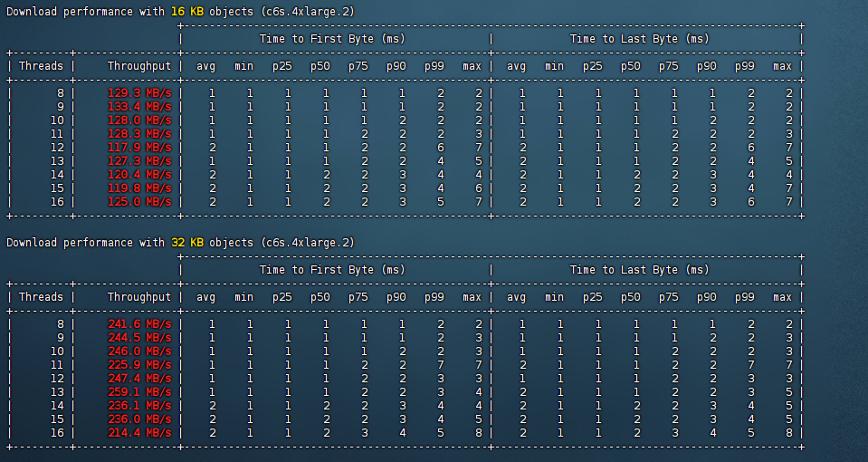Select the 241.6 MB/s throughput value
The height and width of the screenshot is (462, 868).
coord(139,324)
